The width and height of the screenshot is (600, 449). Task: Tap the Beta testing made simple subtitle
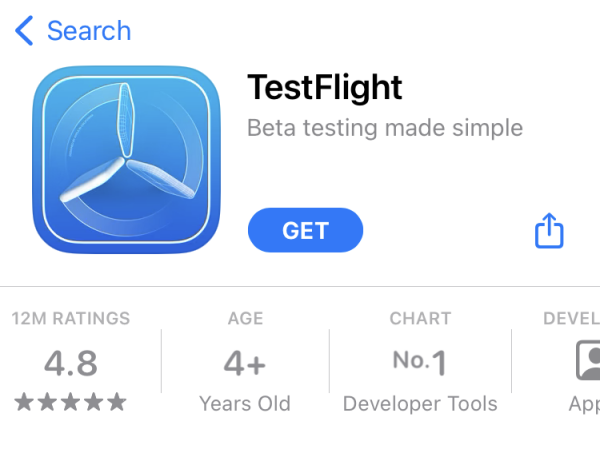(x=385, y=128)
